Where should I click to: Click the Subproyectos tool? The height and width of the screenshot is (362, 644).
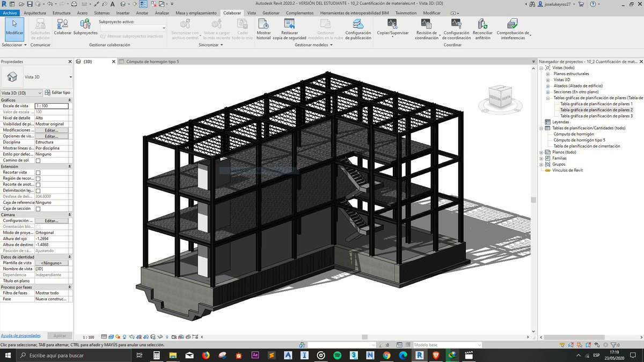[x=85, y=29]
